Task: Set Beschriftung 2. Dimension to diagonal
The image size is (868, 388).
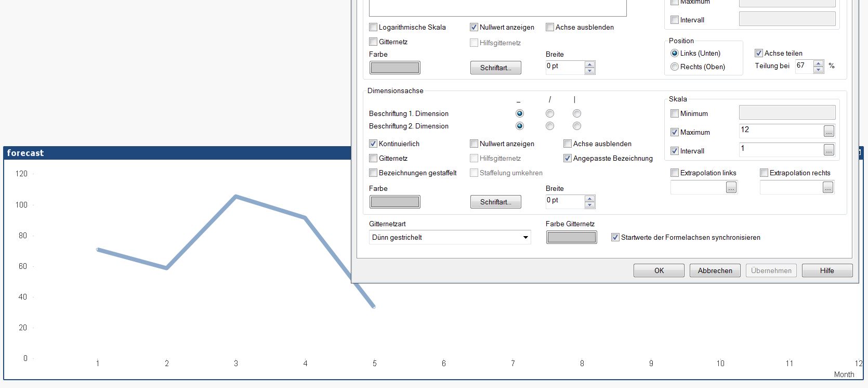Action: click(550, 126)
